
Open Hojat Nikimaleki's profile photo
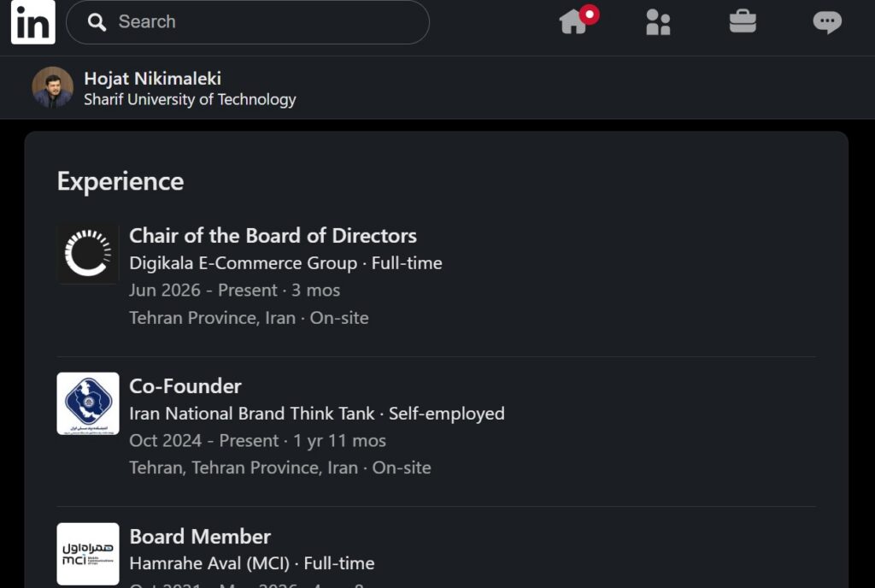[x=52, y=87]
